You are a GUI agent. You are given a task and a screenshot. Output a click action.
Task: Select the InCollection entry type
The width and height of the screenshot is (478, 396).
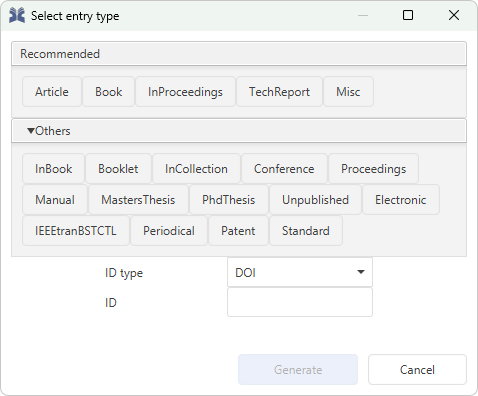point(196,169)
